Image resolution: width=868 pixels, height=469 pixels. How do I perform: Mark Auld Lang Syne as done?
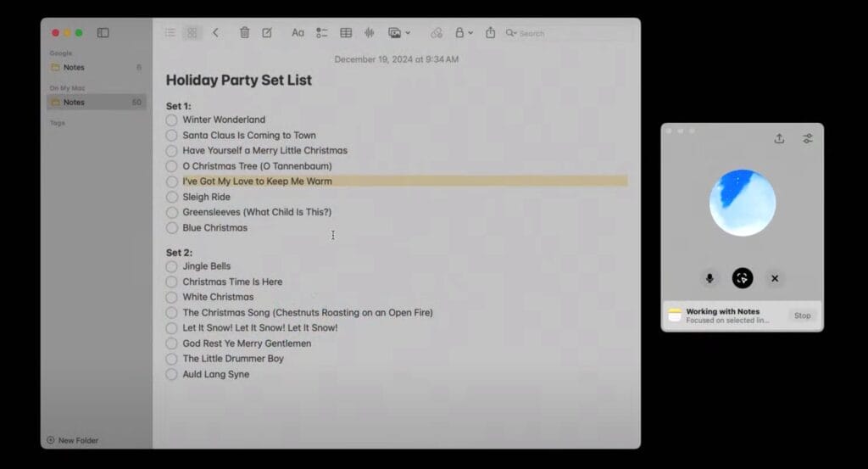pyautogui.click(x=172, y=374)
